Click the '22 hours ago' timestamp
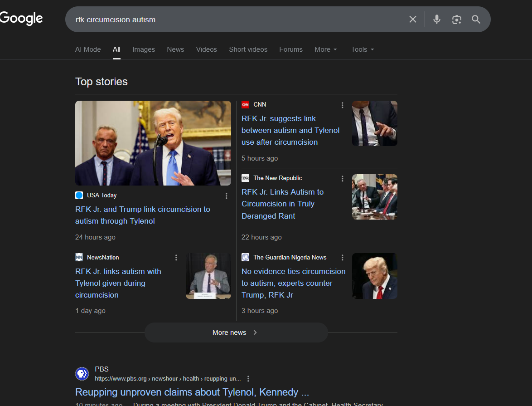Screen dimensions: 532x406 [x=261, y=237]
